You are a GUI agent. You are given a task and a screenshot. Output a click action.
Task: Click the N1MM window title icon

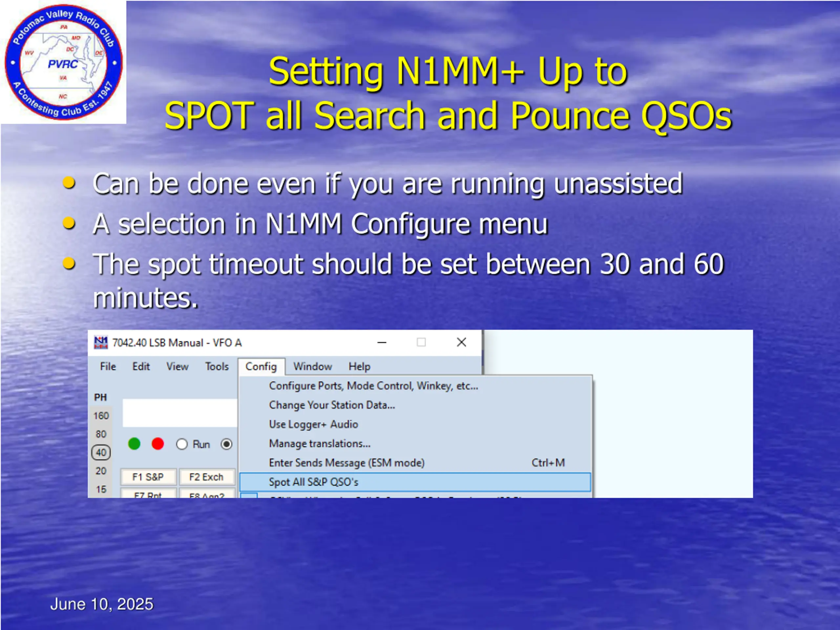(101, 342)
